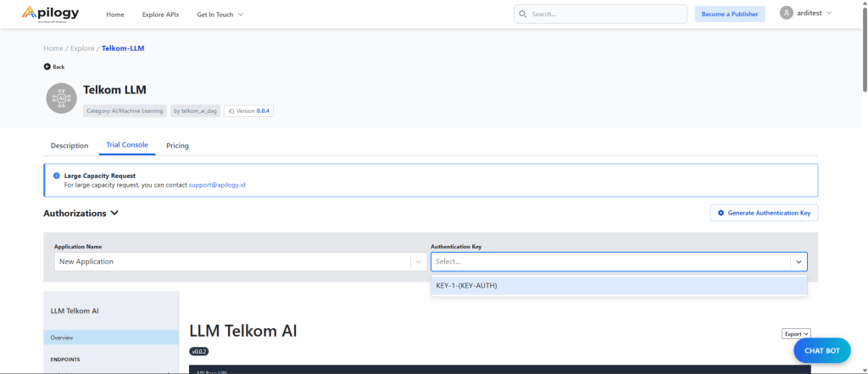This screenshot has height=374, width=868.
Task: Click the gear icon on Generate Authentication Key
Action: [x=721, y=213]
